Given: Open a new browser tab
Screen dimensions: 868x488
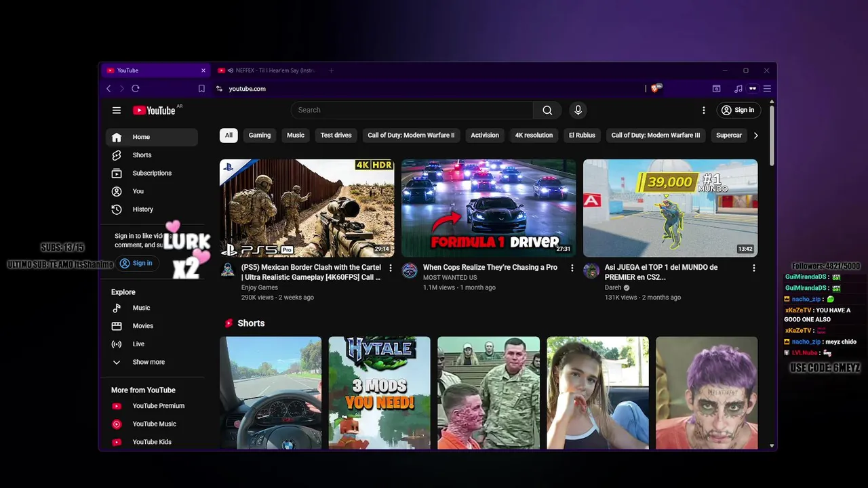Looking at the screenshot, I should [x=331, y=70].
